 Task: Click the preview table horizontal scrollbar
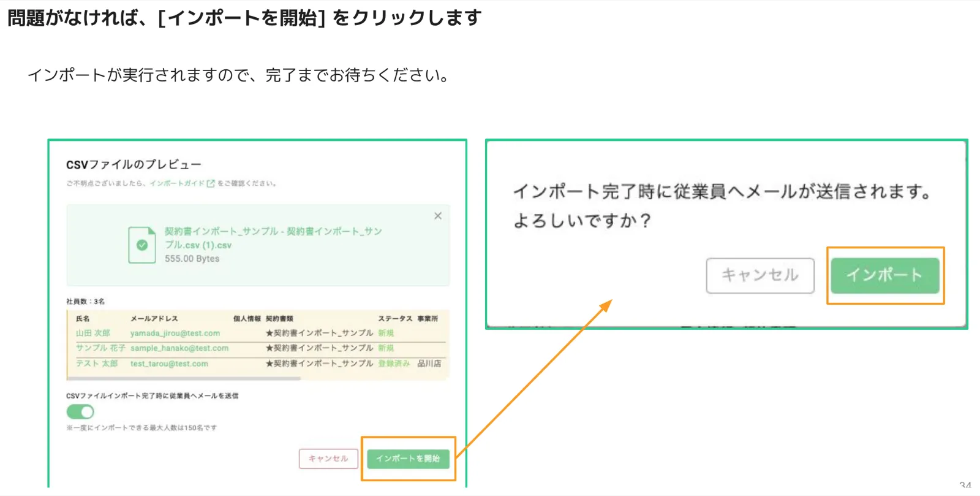click(x=184, y=378)
